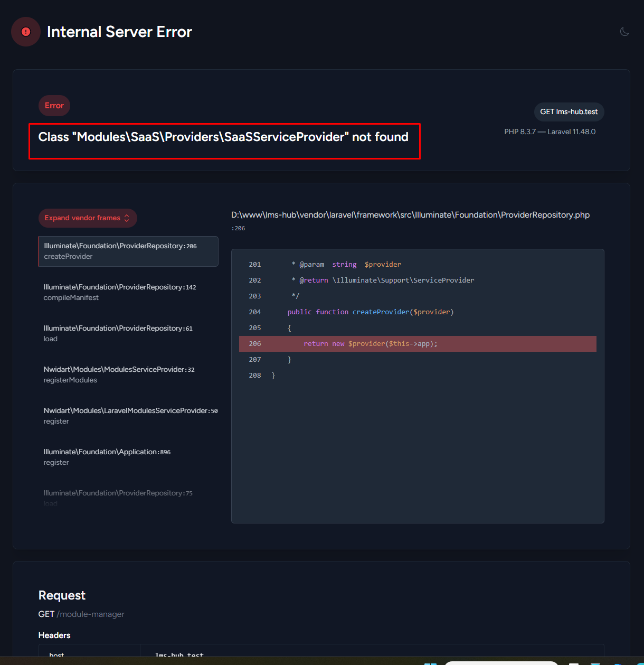
Task: Open the load frame at ProviderRepository:61
Action: pos(128,333)
